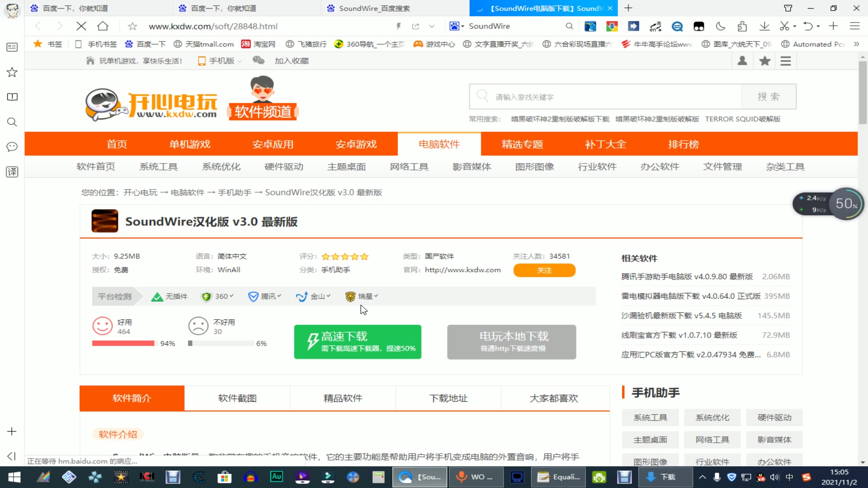Click the browser address bar URL

click(x=213, y=26)
